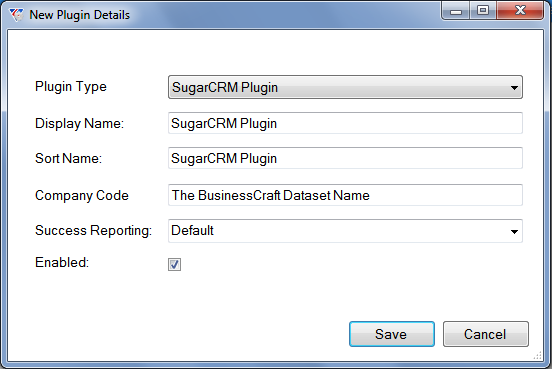This screenshot has width=552, height=369.
Task: Click the Enabled: label text
Action: click(x=62, y=262)
